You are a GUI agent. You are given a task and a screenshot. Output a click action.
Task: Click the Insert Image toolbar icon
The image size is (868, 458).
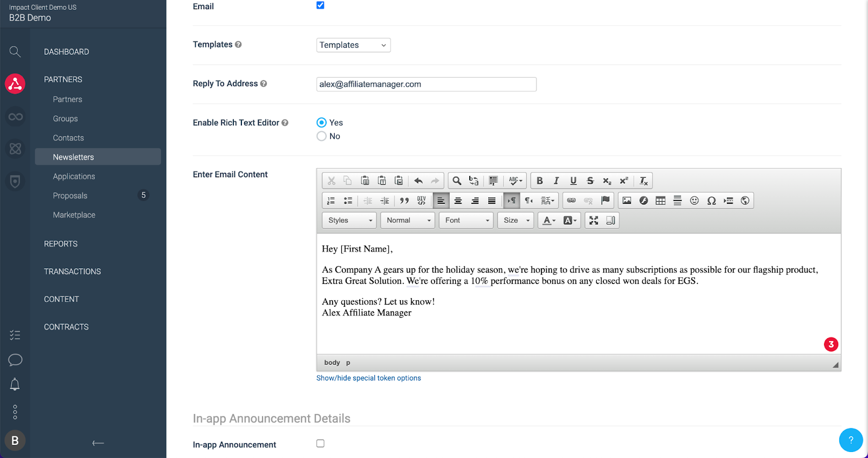tap(627, 201)
